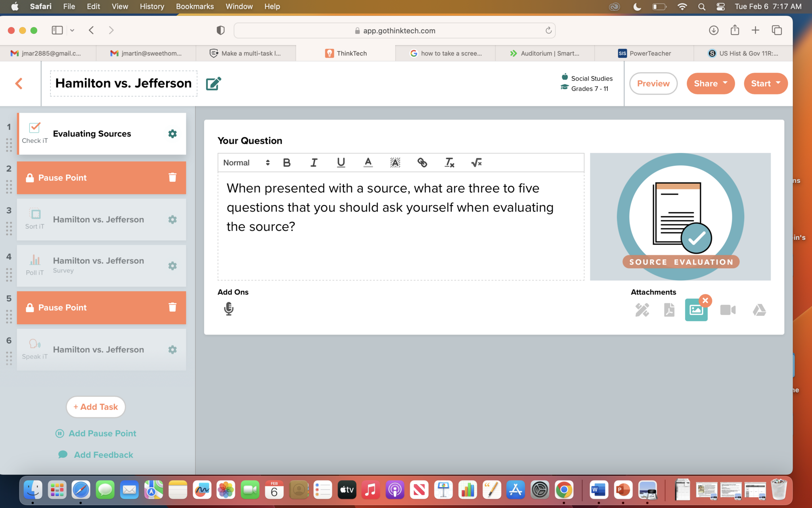Edit lesson title with pencil icon

tap(213, 83)
